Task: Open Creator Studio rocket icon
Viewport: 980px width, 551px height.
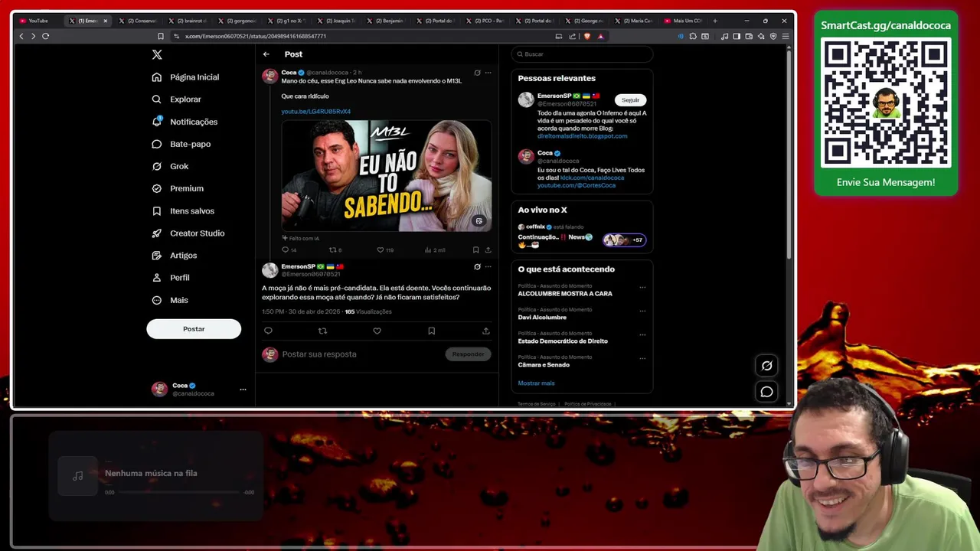Action: coord(157,233)
